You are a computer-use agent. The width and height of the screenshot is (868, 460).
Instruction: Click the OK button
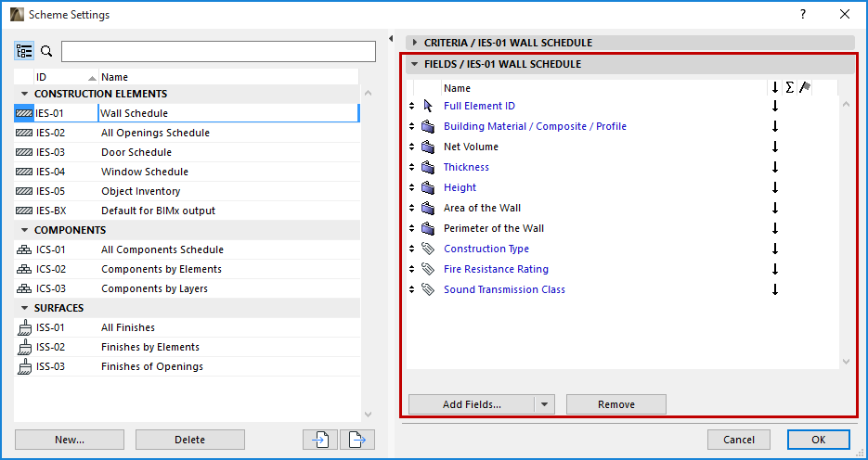819,440
